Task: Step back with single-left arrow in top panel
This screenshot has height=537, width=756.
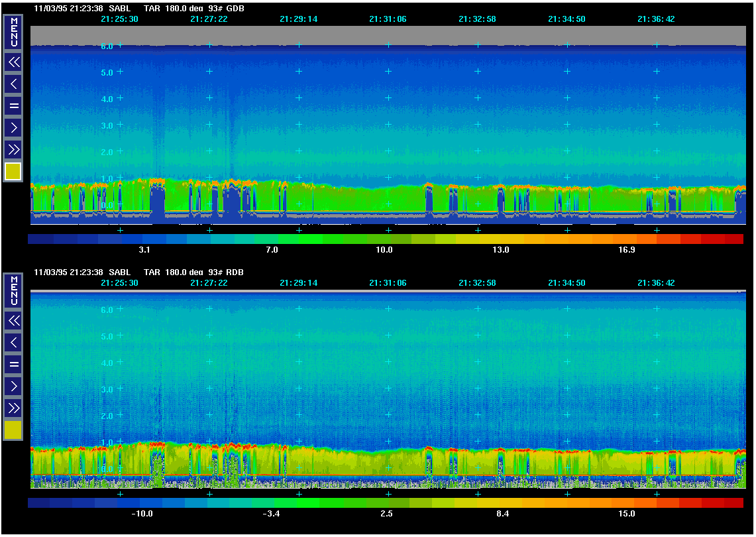Action: click(x=13, y=84)
